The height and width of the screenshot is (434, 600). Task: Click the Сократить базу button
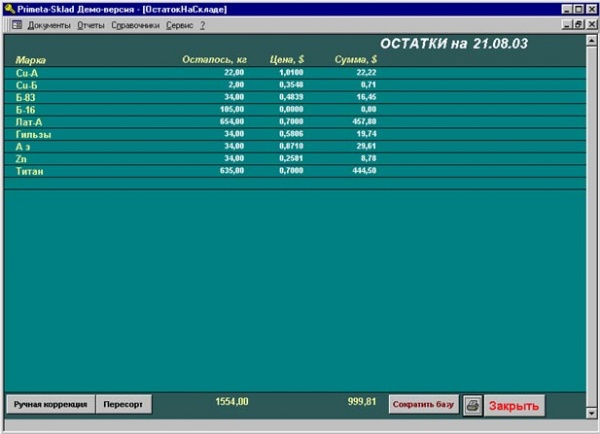[x=424, y=404]
